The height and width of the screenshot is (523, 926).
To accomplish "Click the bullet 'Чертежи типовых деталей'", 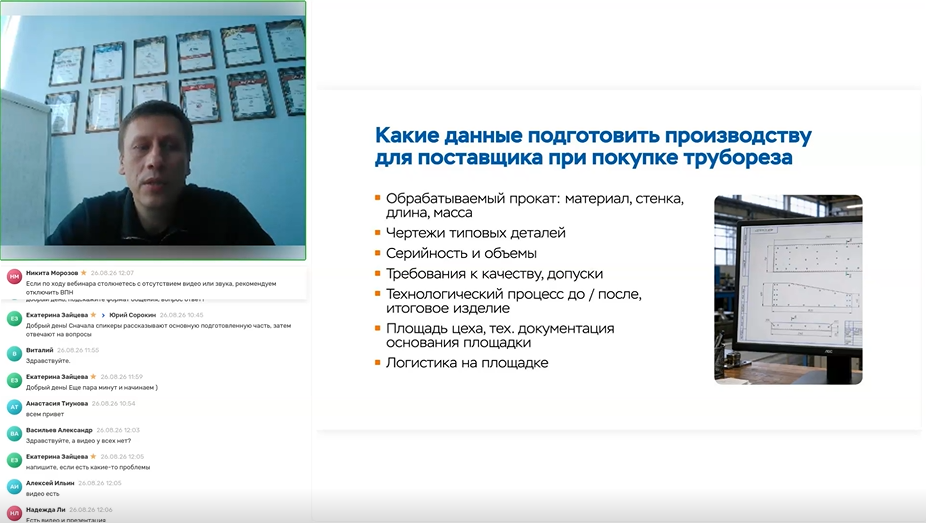I will tap(475, 233).
